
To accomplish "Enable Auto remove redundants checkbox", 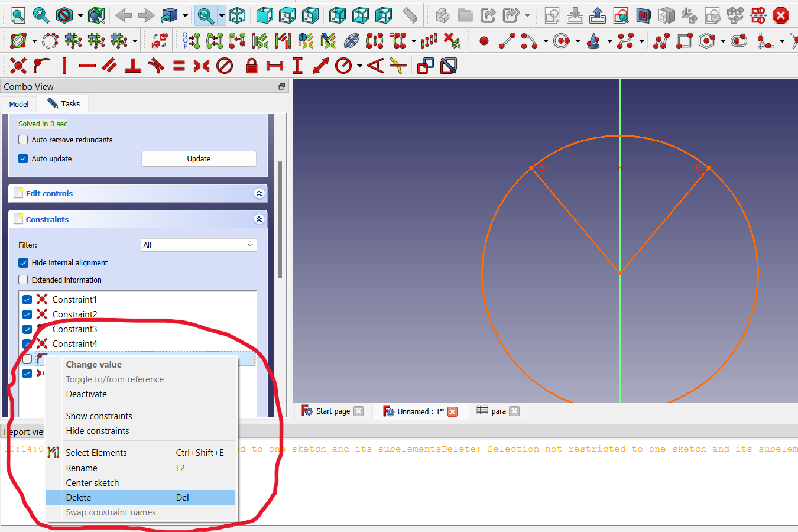I will (23, 140).
